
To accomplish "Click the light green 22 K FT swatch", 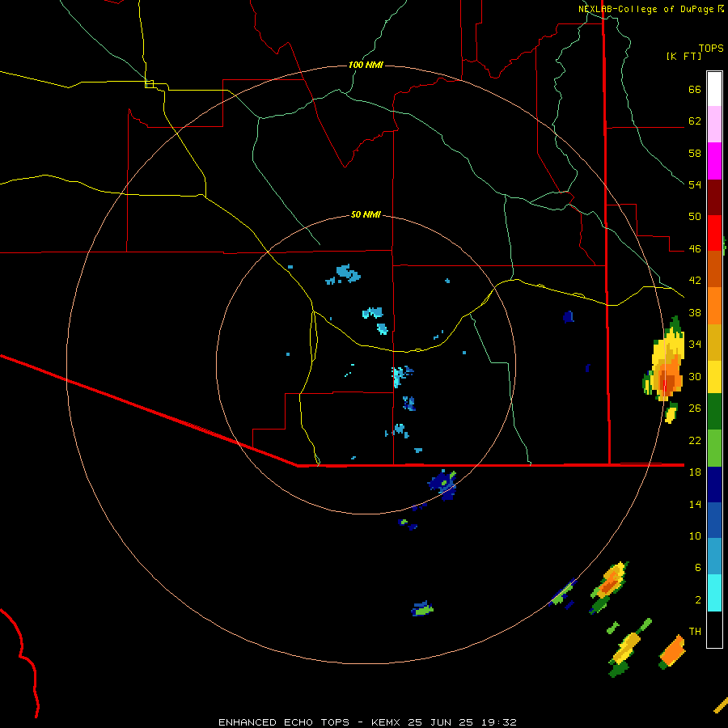I will pos(714,448).
